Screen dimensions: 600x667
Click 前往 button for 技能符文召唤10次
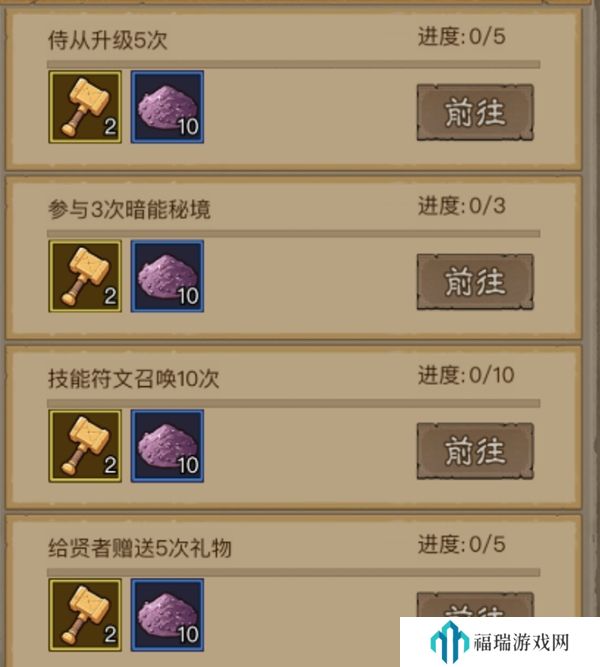[475, 451]
